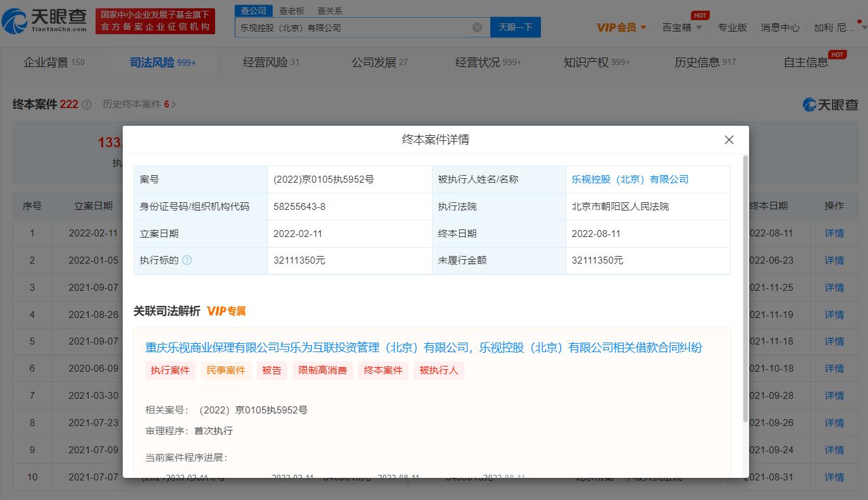Click the info icon beside 终本案件 222
868x500 pixels.
87,104
